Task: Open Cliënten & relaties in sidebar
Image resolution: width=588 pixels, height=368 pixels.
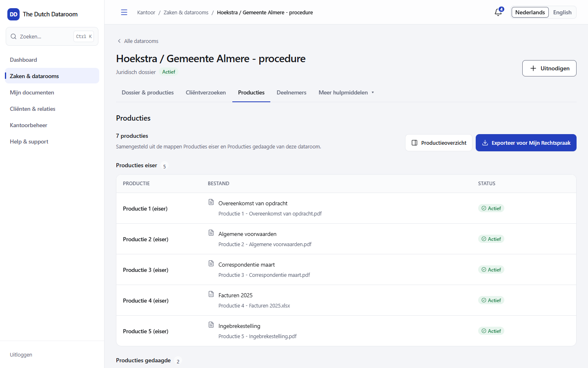Action: 52,109
